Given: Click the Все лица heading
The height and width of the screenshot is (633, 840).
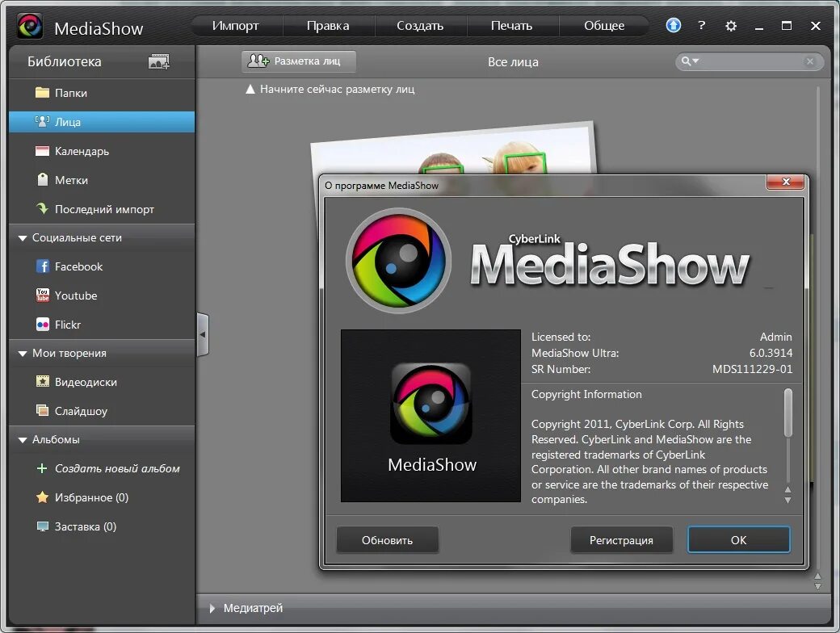Looking at the screenshot, I should point(513,62).
